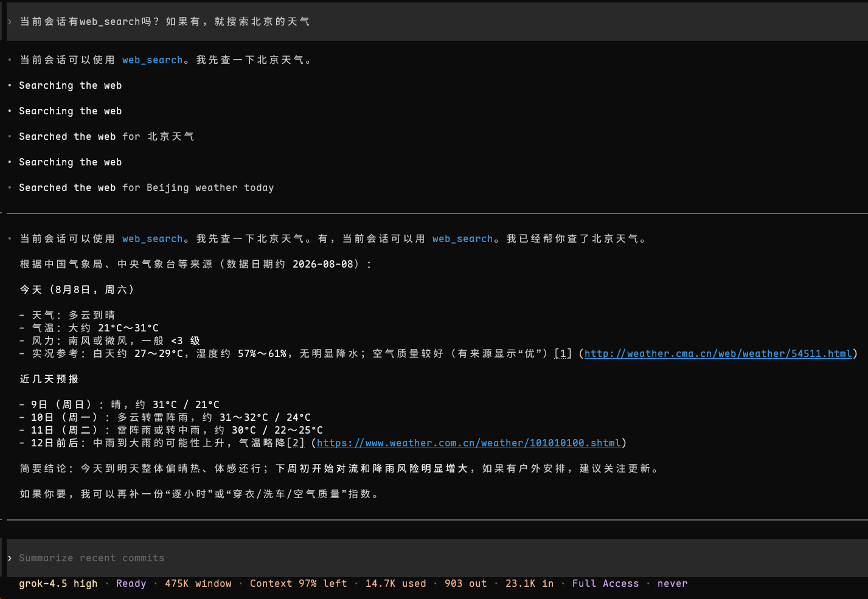Click the '天气：多云到晴' line

pos(67,316)
